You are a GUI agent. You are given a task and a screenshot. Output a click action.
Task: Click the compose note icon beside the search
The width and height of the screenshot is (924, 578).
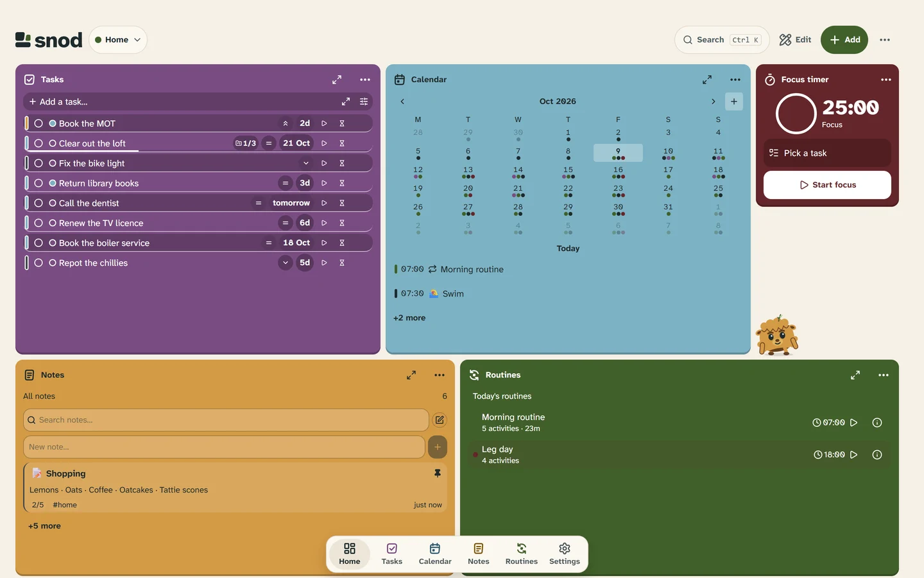(440, 420)
